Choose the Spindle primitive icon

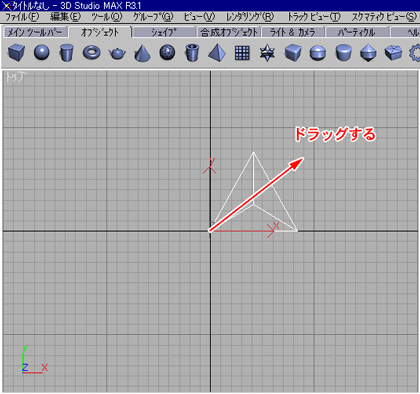click(368, 53)
